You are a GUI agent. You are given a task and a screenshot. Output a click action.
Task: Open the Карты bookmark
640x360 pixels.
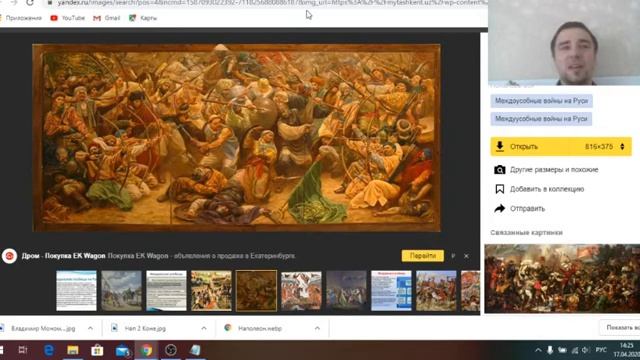(143, 18)
